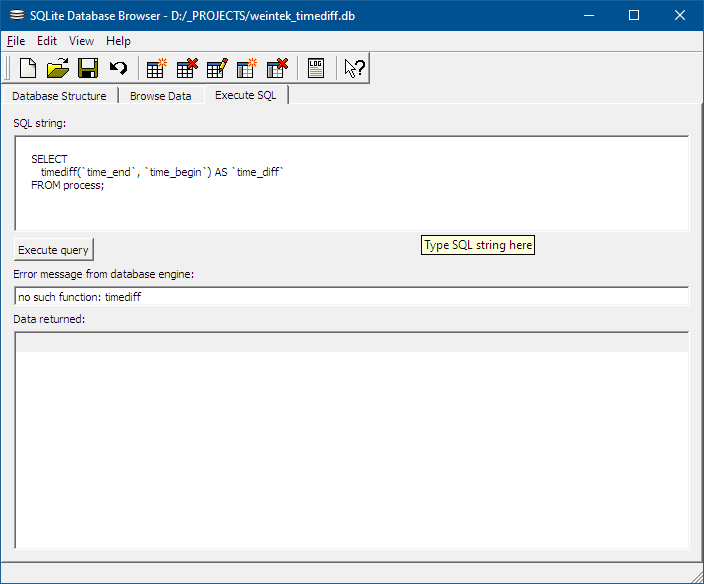This screenshot has width=704, height=584.
Task: Maximize the SQLite Database Browser window
Action: coord(634,15)
